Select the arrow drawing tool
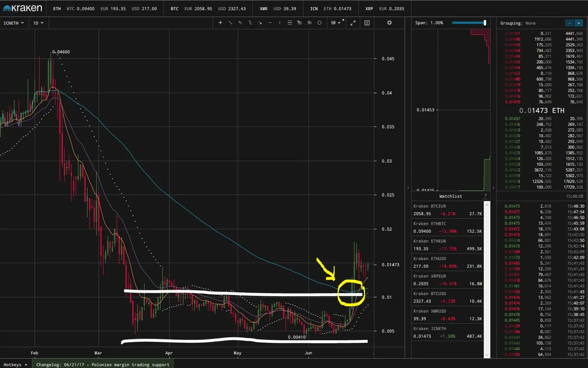 pyautogui.click(x=260, y=23)
